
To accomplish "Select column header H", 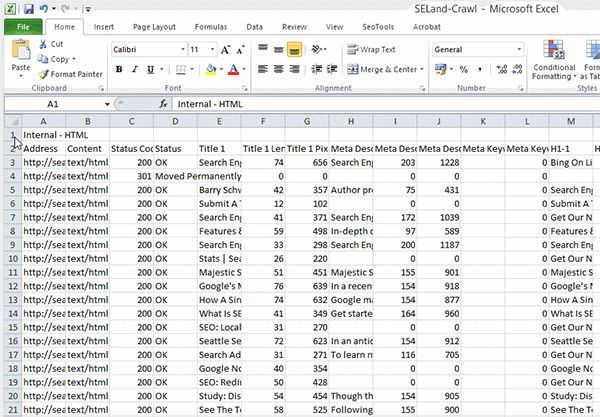I will (x=351, y=121).
